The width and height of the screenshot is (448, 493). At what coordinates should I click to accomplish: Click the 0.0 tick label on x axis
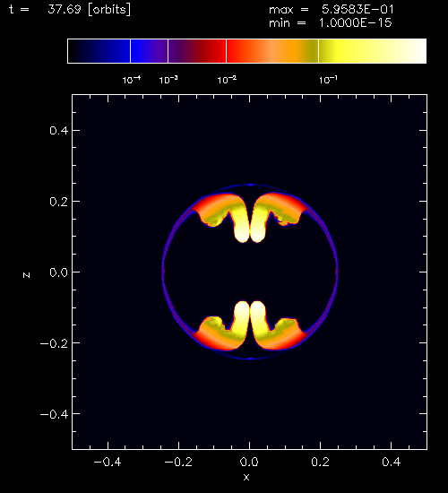[249, 462]
